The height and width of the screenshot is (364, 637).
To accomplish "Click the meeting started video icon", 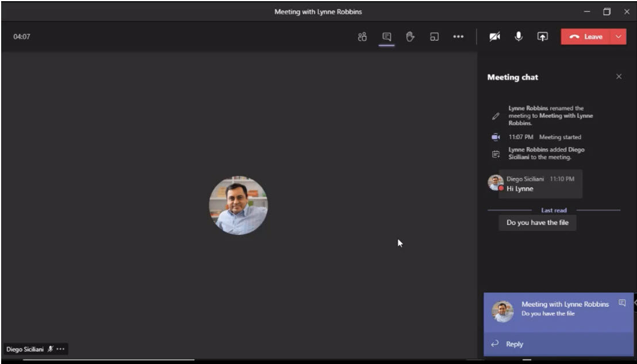I will click(x=496, y=137).
